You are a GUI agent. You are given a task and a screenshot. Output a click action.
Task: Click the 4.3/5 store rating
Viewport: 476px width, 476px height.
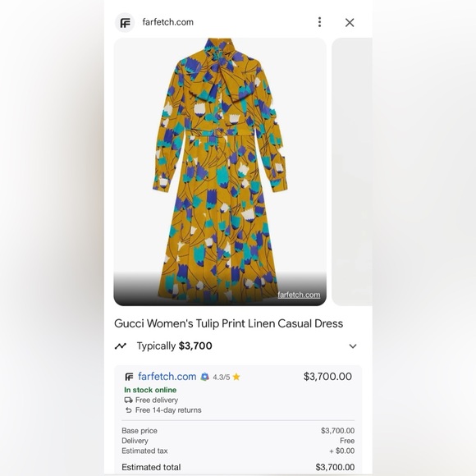[x=222, y=378]
